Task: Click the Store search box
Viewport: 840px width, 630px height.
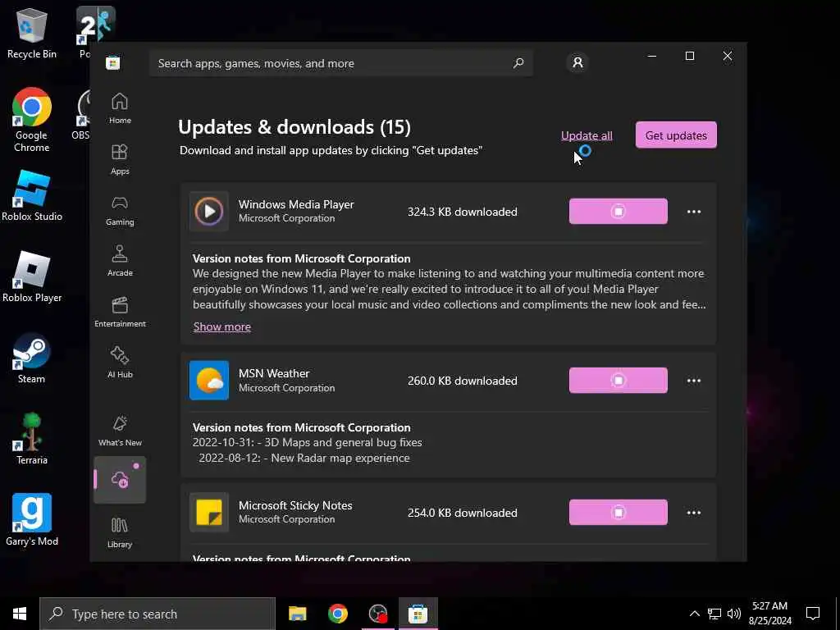Action: point(341,63)
